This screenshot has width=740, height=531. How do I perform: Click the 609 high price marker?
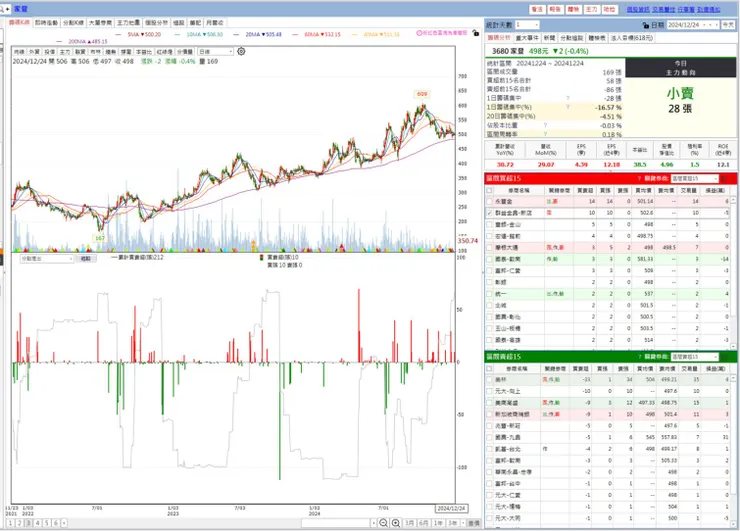pyautogui.click(x=422, y=94)
